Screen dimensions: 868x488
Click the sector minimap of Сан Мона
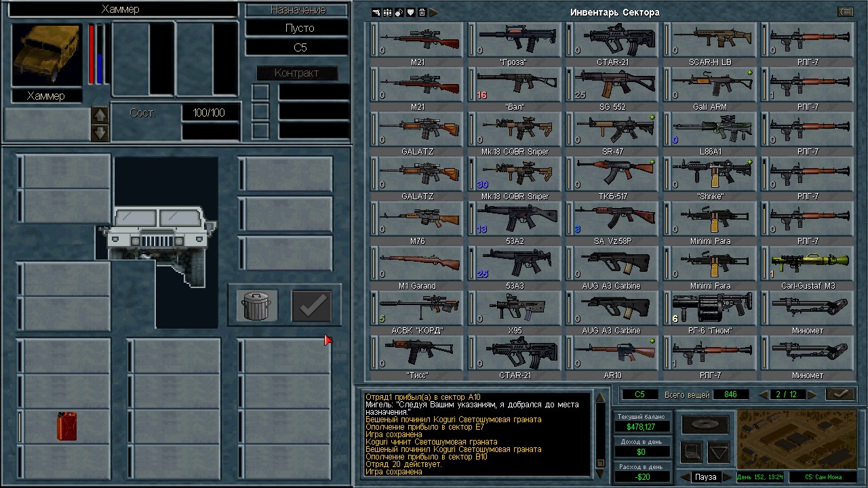tap(797, 439)
